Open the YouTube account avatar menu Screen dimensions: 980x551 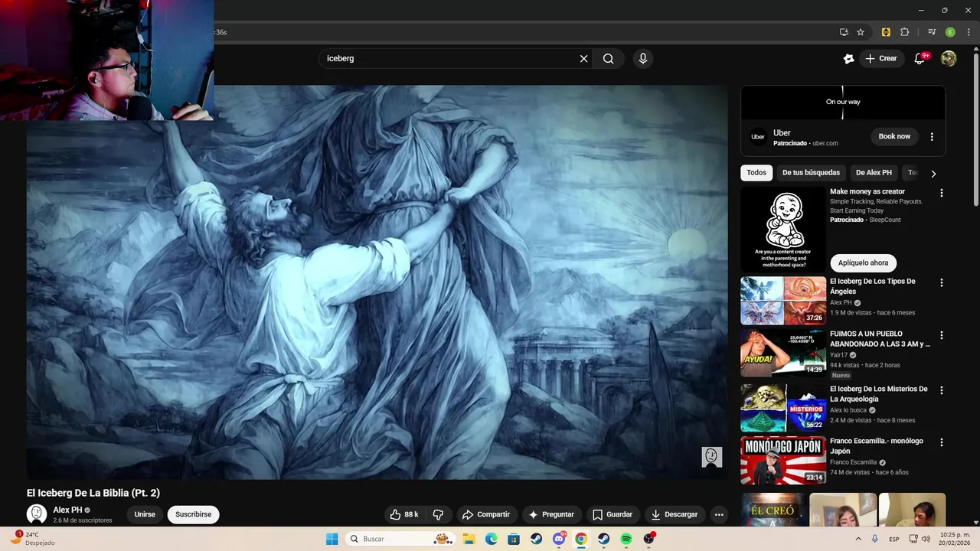[x=949, y=58]
